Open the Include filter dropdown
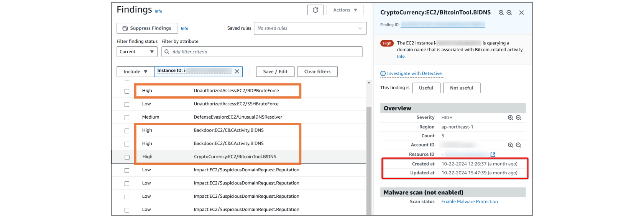Screen dimensions: 644x218 [x=135, y=72]
